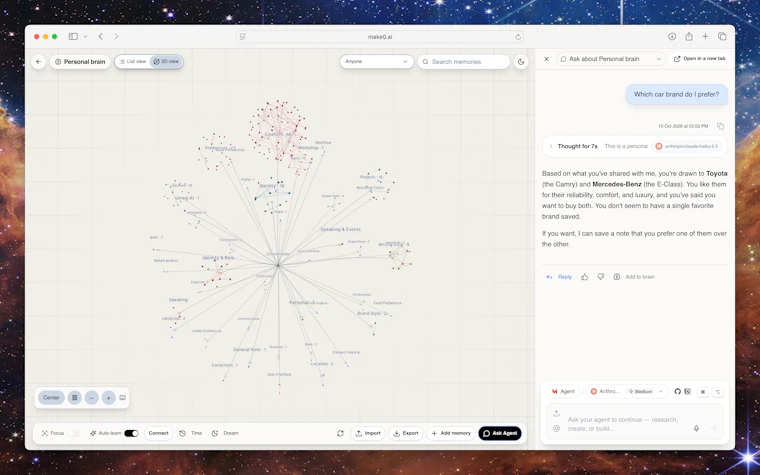
Task: Switch to List view tab
Action: coord(133,62)
